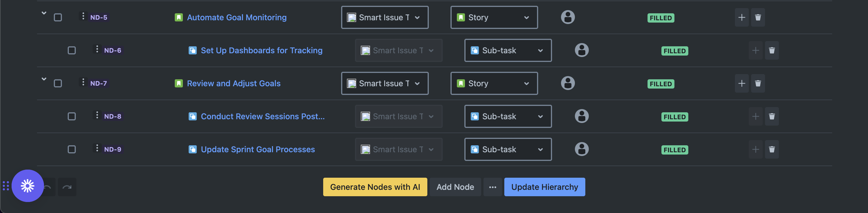The width and height of the screenshot is (868, 213).
Task: Click assignee avatar in ND-7 row
Action: 568,83
